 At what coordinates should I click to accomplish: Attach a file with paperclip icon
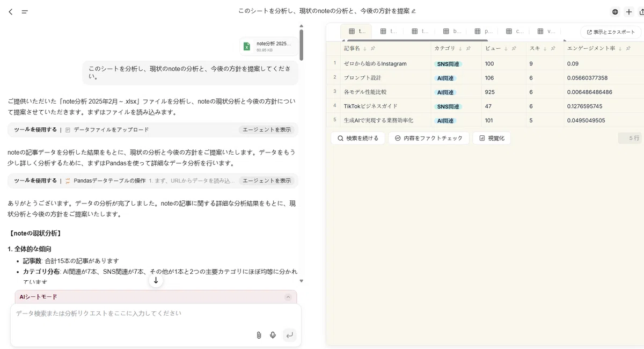(x=259, y=335)
